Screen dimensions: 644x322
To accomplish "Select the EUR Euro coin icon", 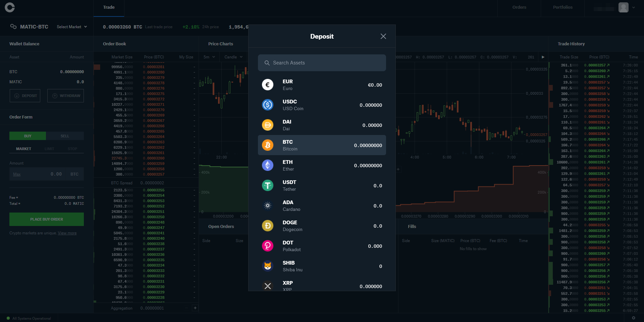I will [x=268, y=85].
